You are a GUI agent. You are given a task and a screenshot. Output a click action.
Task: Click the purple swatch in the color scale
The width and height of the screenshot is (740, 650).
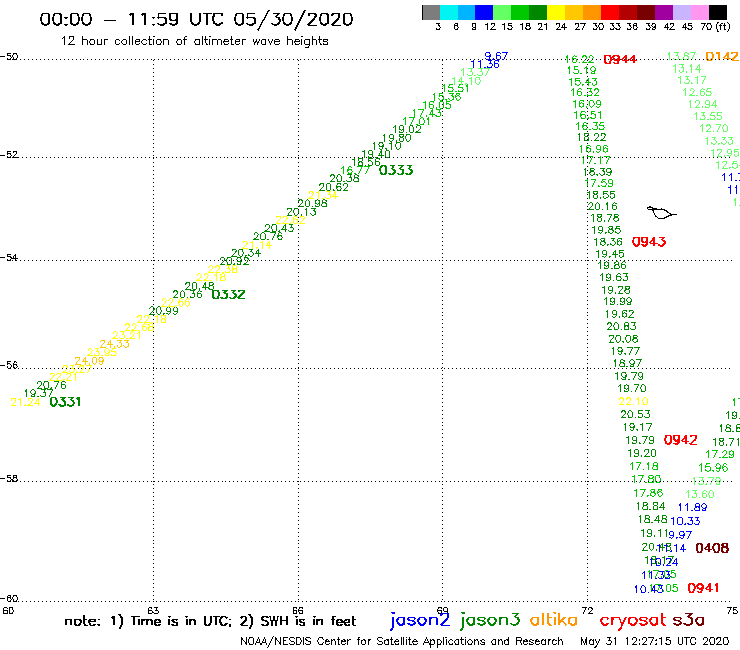click(x=664, y=12)
